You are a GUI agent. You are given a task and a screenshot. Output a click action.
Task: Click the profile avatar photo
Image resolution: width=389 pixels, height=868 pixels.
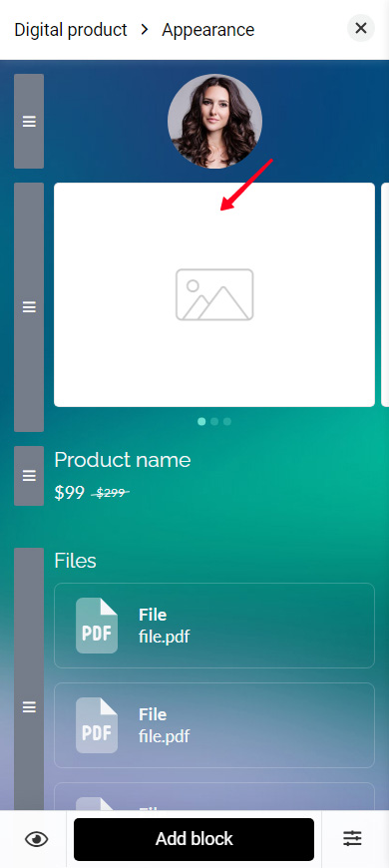[214, 122]
